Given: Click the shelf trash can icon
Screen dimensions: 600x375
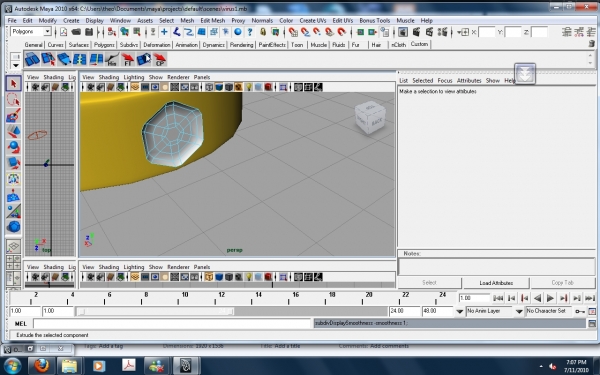Looking at the screenshot, I should 592,44.
